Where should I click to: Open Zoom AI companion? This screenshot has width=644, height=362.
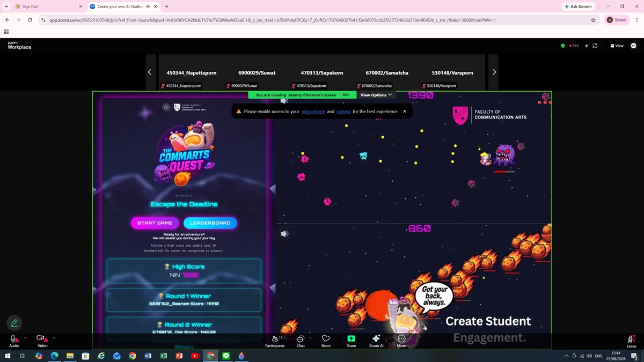376,341
